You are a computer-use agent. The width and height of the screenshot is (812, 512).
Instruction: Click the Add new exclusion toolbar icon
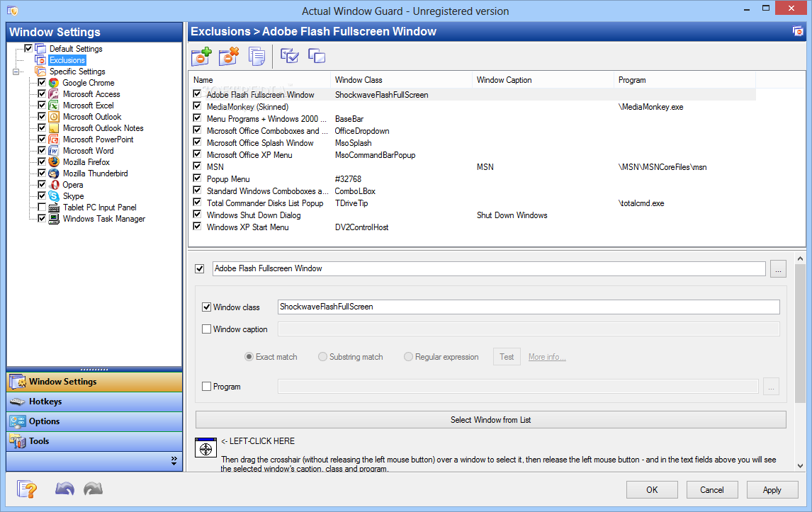coord(201,56)
